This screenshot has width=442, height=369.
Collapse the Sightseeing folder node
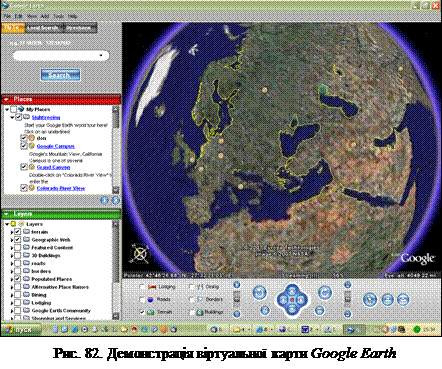pos(12,117)
